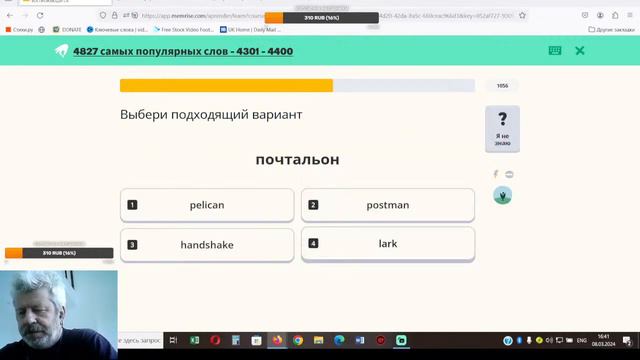Open Excel from the taskbar

pyautogui.click(x=194, y=340)
